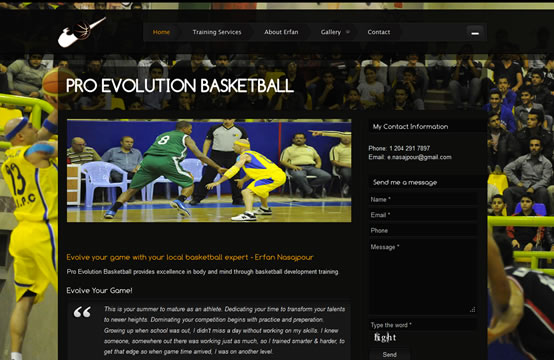Open the Gallery menu item

pyautogui.click(x=331, y=32)
